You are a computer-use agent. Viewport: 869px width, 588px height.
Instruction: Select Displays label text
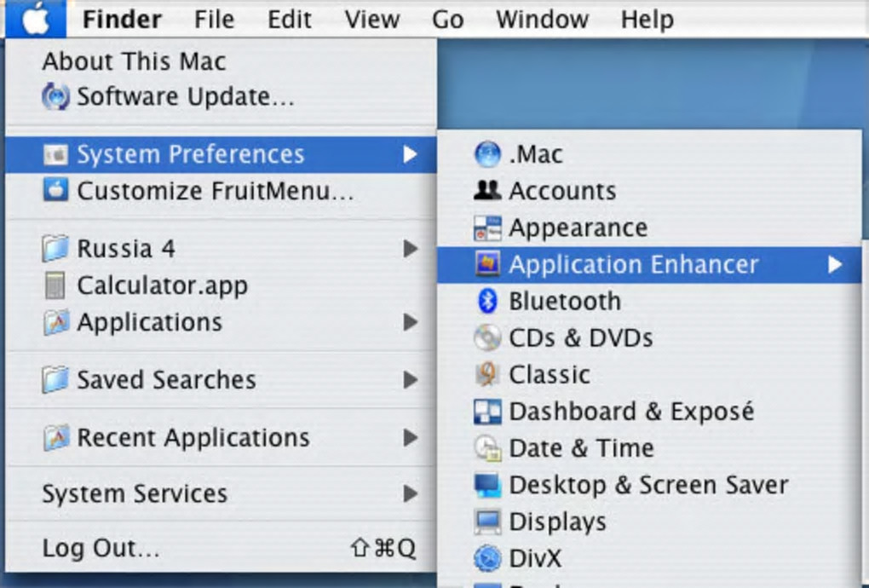click(x=557, y=522)
